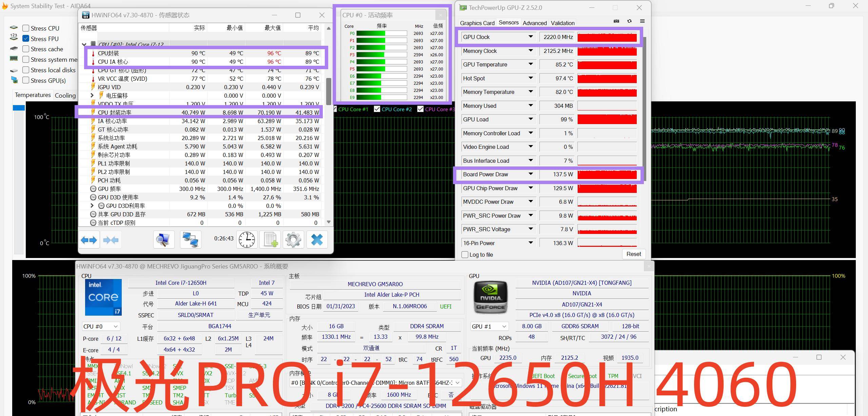Uncheck the Stress FPU checkbox
The height and width of the screenshot is (416, 868).
pyautogui.click(x=26, y=39)
